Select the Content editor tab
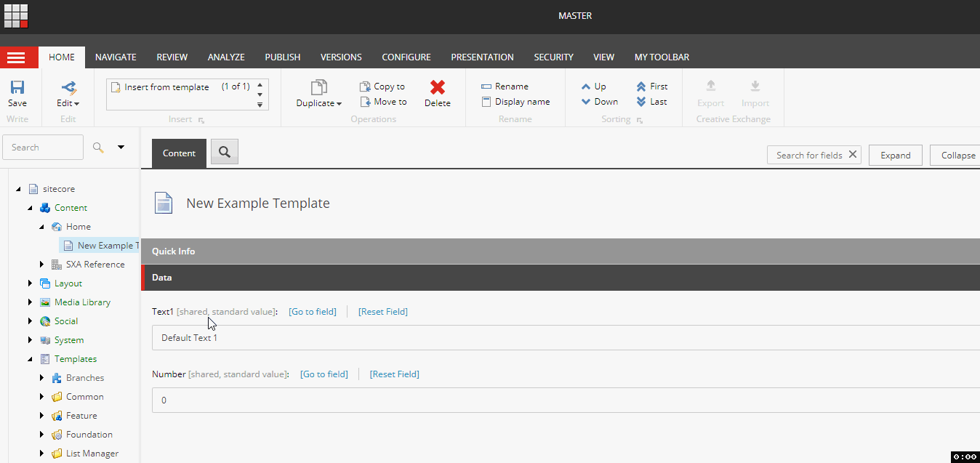The height and width of the screenshot is (463, 980). [179, 153]
